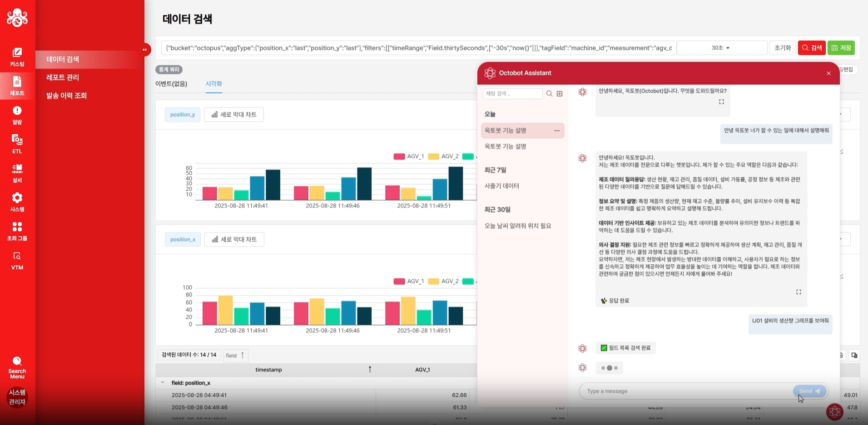Open the VTM sidebar icon

(x=17, y=261)
